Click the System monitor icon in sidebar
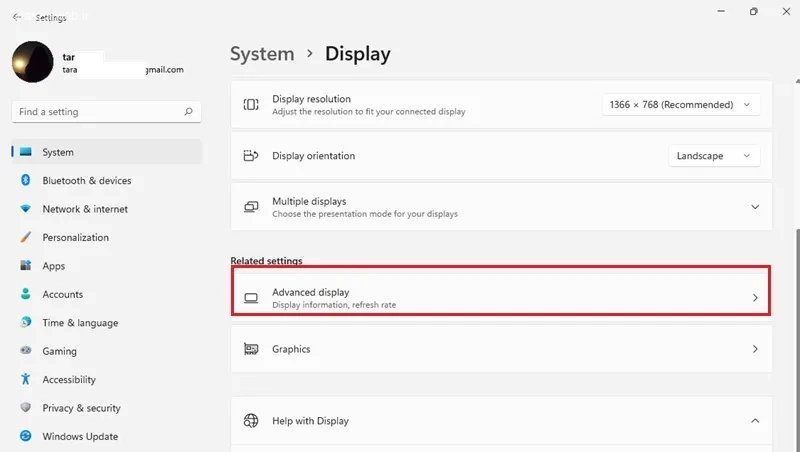The image size is (800, 452). point(26,152)
